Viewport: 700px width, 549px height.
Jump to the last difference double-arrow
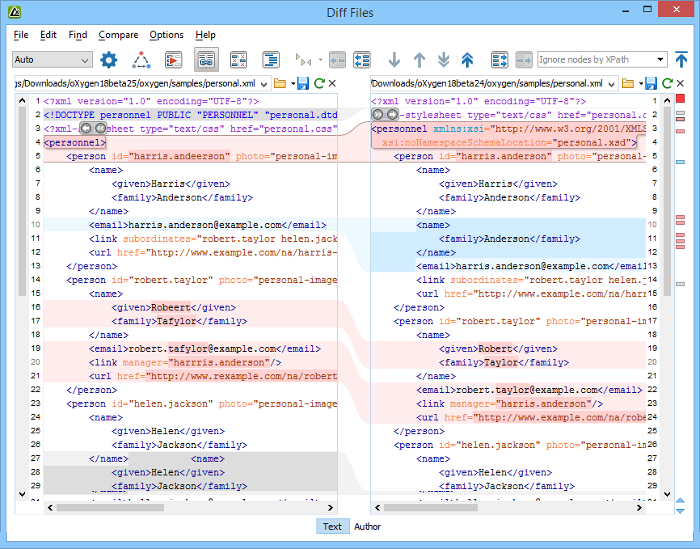(x=443, y=60)
